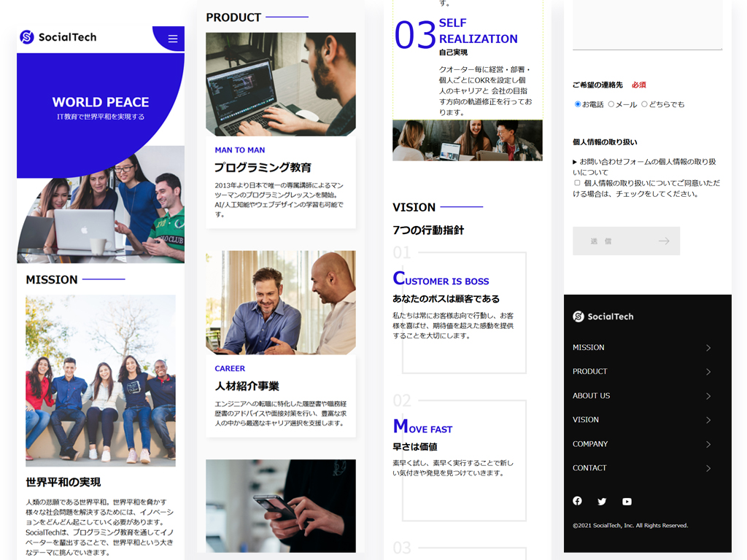Screen dimensions: 747x560
Task: Click the ご希望の連絡先 label
Action: tap(597, 85)
